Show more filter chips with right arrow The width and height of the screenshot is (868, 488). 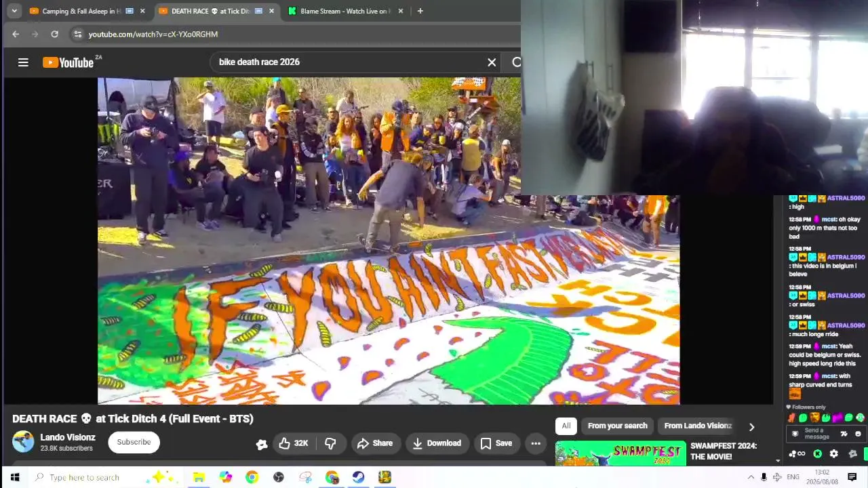[x=751, y=426]
